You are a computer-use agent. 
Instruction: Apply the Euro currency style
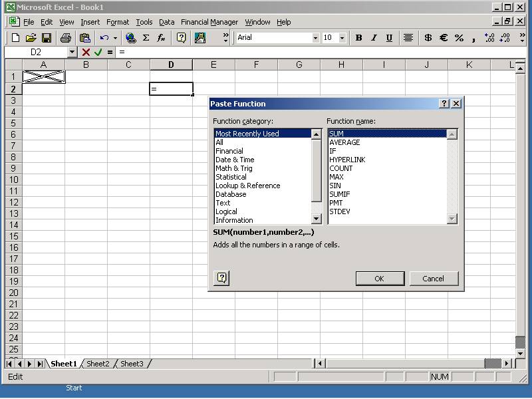tap(444, 38)
